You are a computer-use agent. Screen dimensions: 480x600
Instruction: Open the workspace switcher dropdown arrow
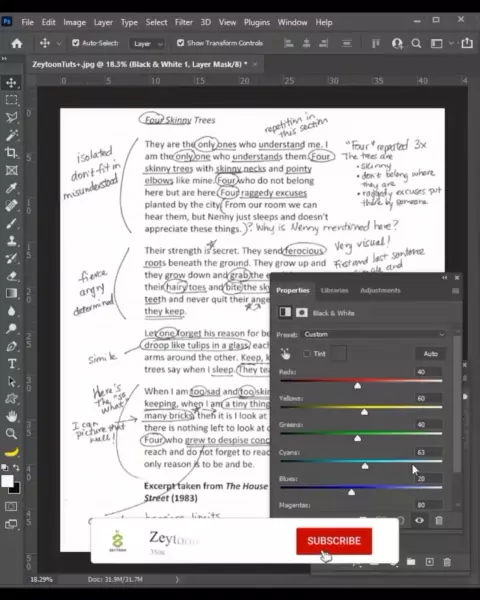click(452, 43)
